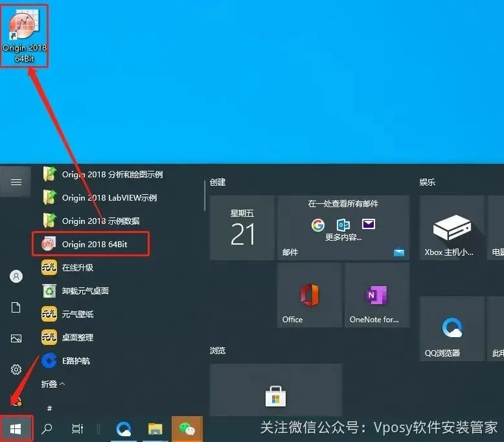Click 在一处查看所有邮件 text in mail tile
Image resolution: width=504 pixels, height=442 pixels.
343,204
